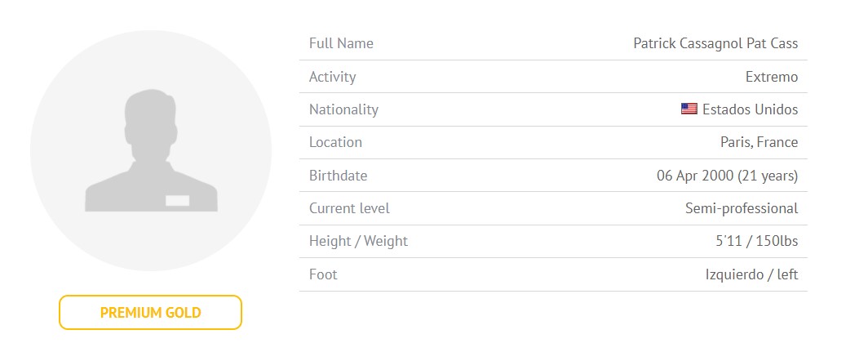Click the Current level row label
Viewport: 868px width, 361px height.
pyautogui.click(x=349, y=208)
